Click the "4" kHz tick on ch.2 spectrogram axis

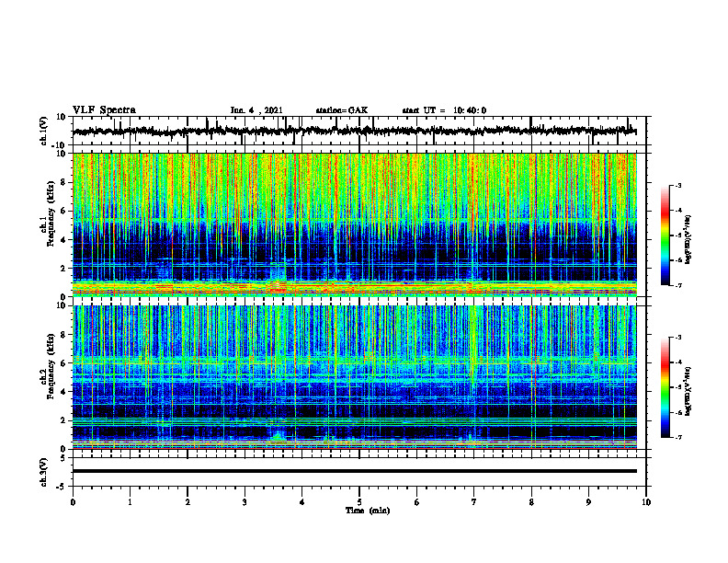coord(63,392)
